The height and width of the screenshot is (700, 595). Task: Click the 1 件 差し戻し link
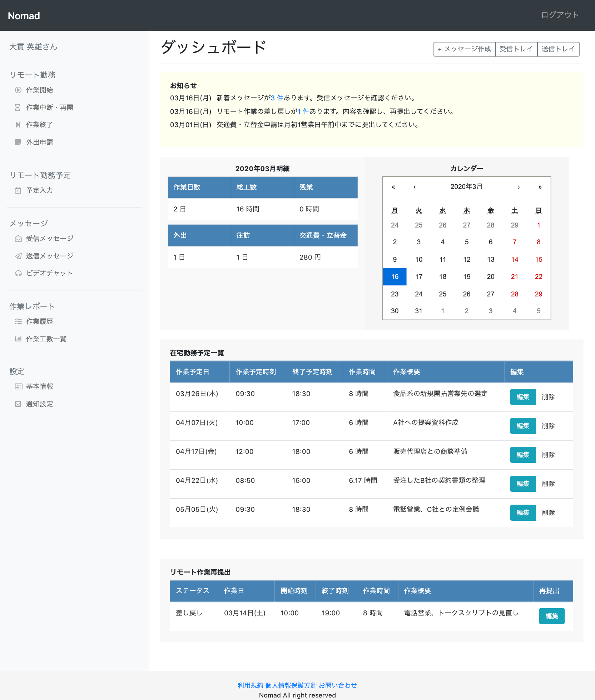(303, 111)
